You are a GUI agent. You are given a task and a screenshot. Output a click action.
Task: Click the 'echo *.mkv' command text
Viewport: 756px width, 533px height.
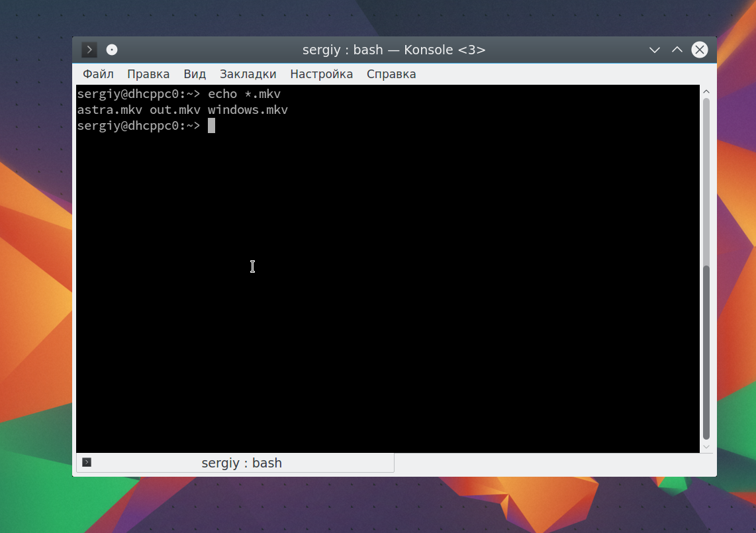click(x=244, y=94)
